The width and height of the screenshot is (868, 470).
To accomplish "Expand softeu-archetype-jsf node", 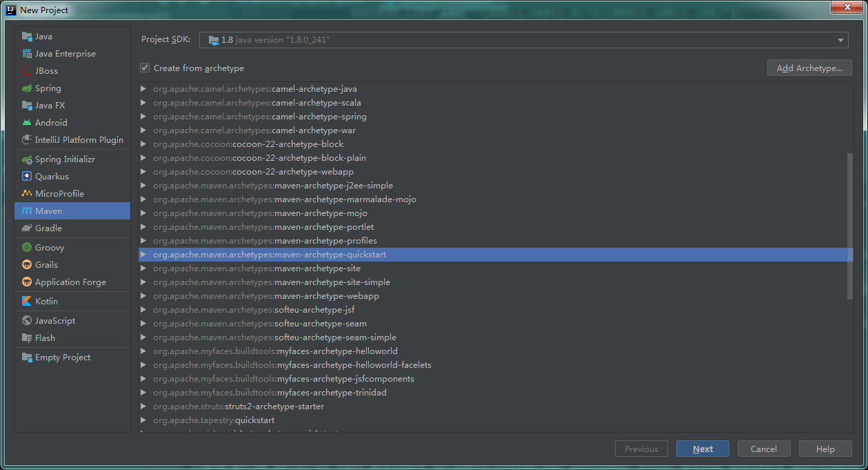I will click(143, 310).
